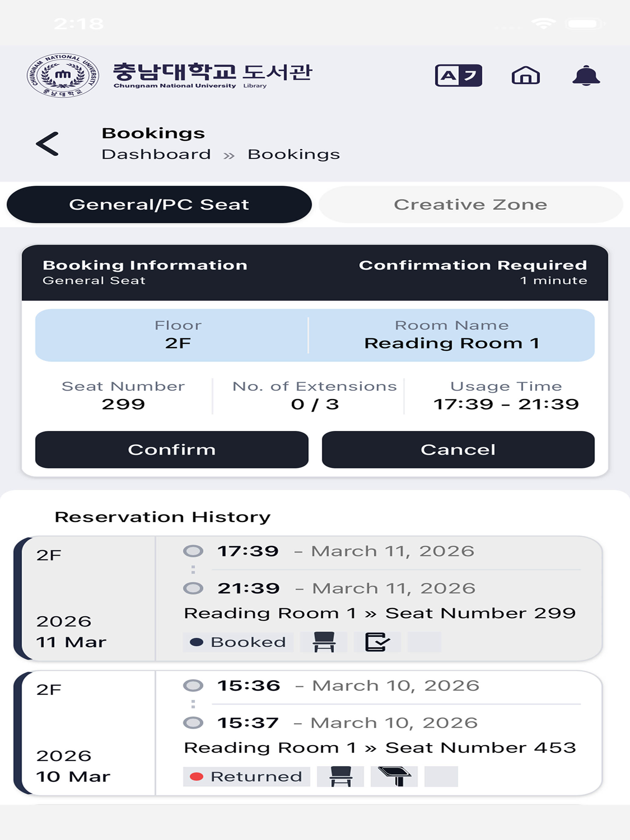630x840 pixels.
Task: Tap check-in confirm icon for seat 299
Action: point(377,642)
